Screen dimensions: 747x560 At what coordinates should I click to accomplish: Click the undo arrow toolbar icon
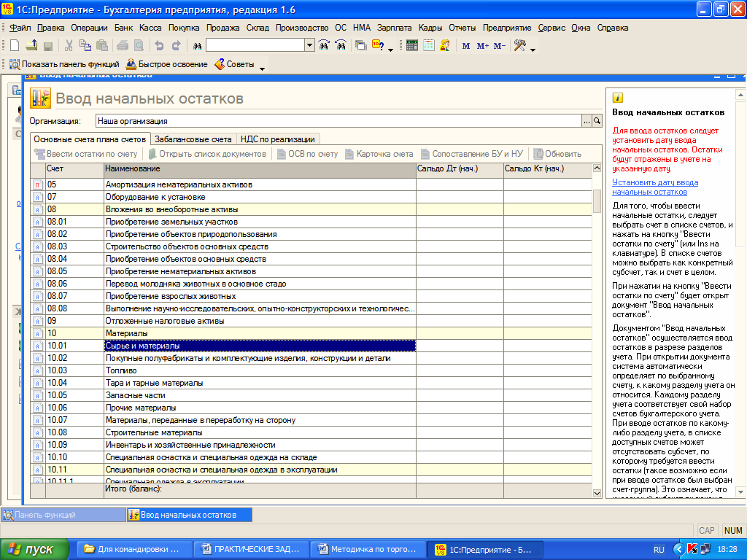pyautogui.click(x=159, y=46)
